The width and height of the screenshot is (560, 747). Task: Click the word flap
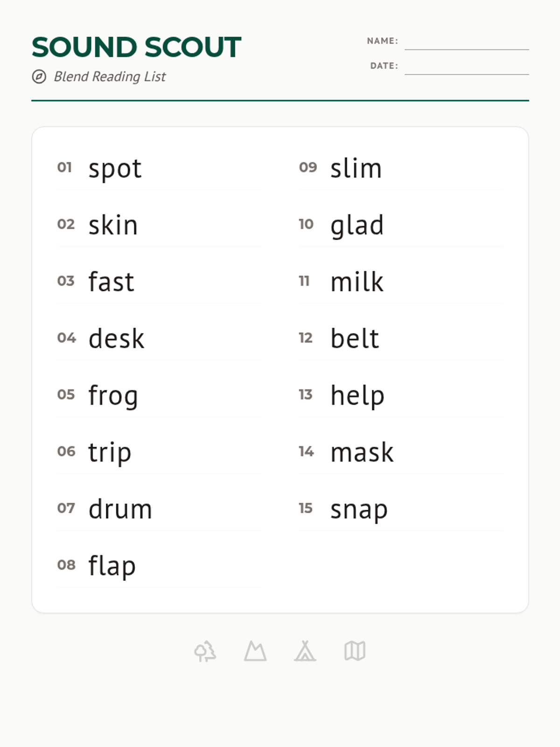112,566
